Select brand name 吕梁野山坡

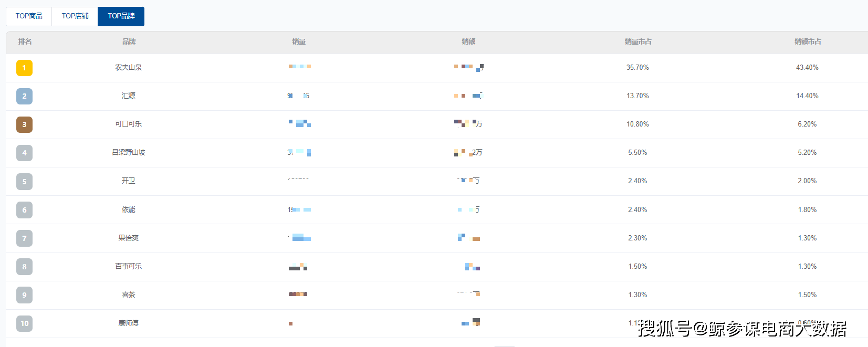coord(129,152)
